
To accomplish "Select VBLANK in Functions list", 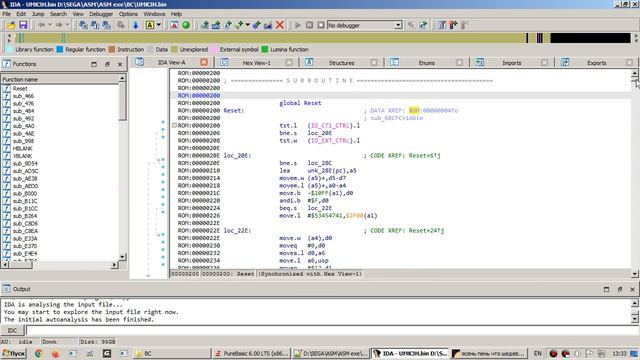I will tap(22, 156).
